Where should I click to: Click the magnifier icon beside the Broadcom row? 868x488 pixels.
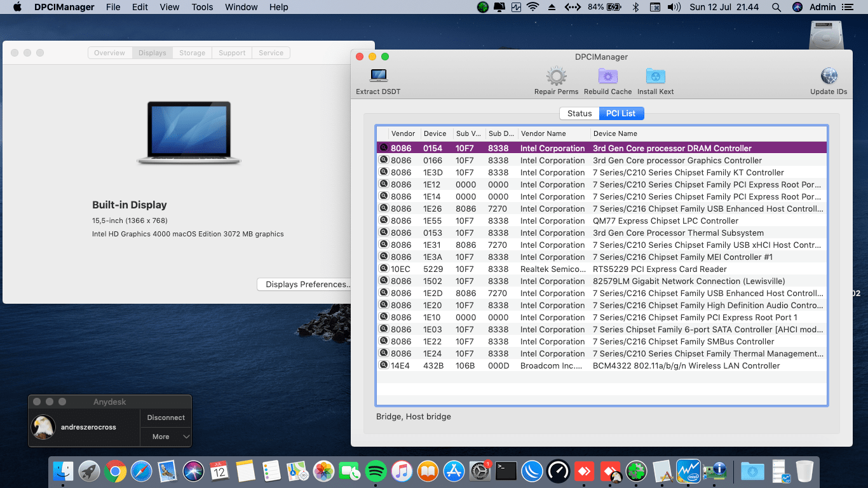click(x=383, y=365)
